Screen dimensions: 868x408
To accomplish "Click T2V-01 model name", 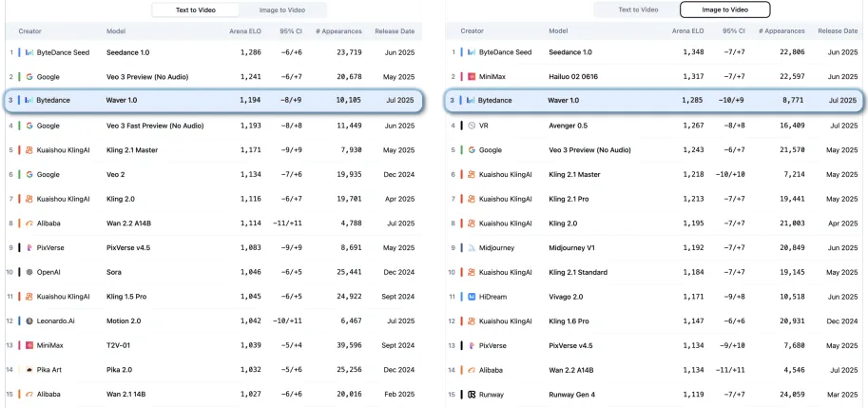I will pyautogui.click(x=118, y=345).
